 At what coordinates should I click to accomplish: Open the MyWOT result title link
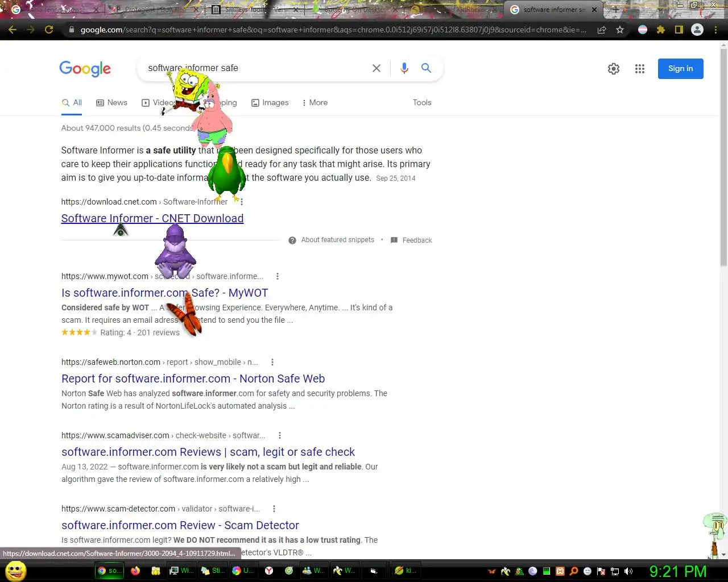[x=165, y=293]
